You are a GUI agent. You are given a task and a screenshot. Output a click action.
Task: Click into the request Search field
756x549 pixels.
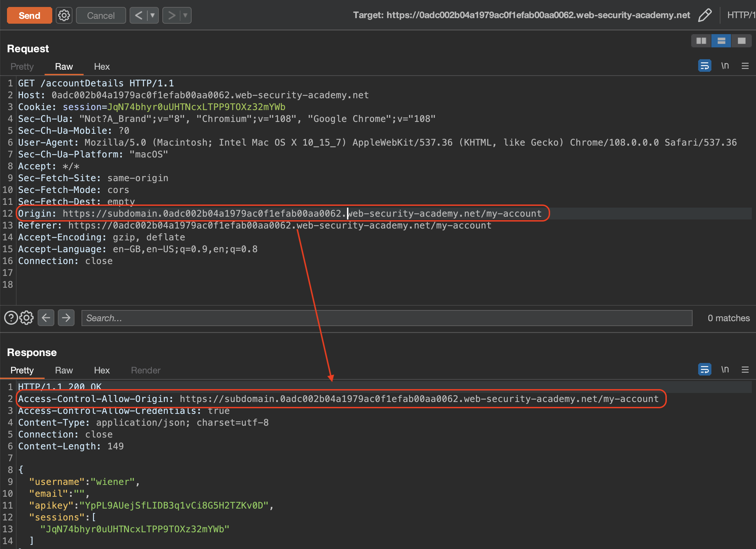click(387, 318)
